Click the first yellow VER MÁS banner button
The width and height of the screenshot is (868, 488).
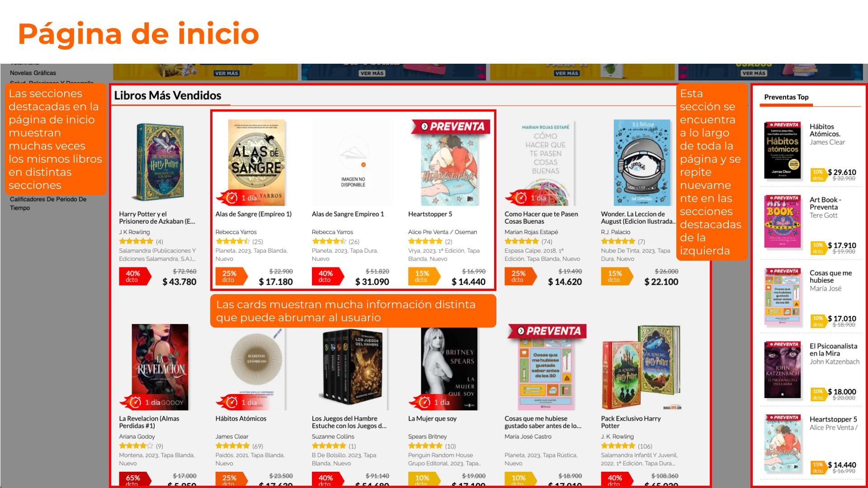click(x=226, y=73)
